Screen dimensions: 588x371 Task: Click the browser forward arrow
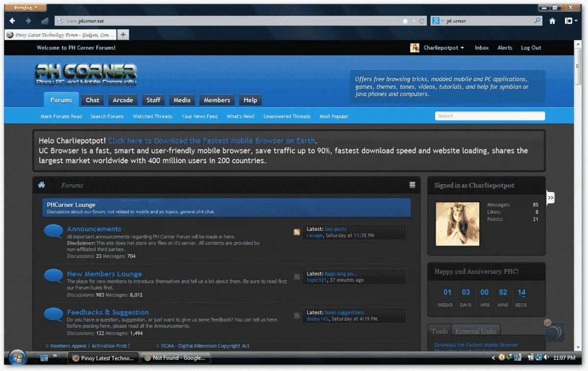pyautogui.click(x=28, y=21)
